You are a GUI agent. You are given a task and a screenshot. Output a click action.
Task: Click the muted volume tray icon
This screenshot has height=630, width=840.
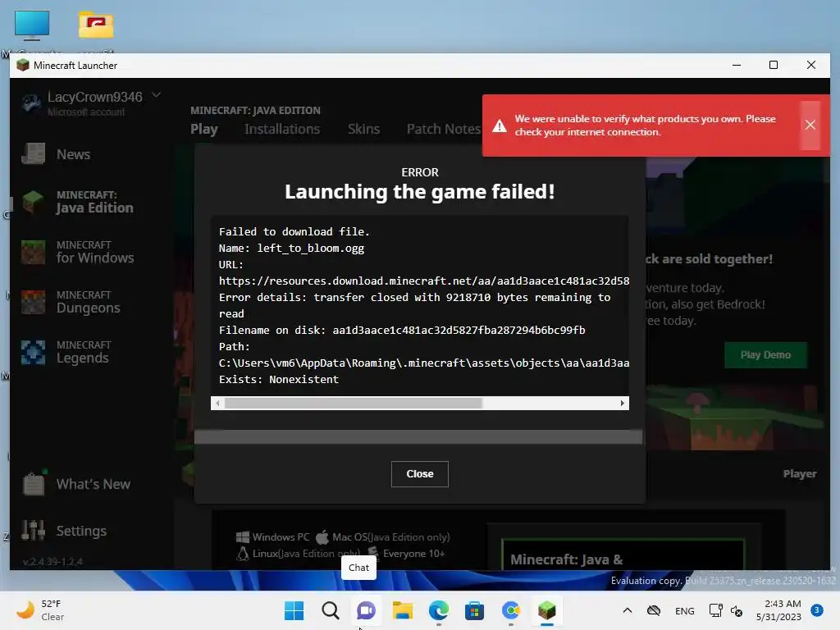pos(737,610)
